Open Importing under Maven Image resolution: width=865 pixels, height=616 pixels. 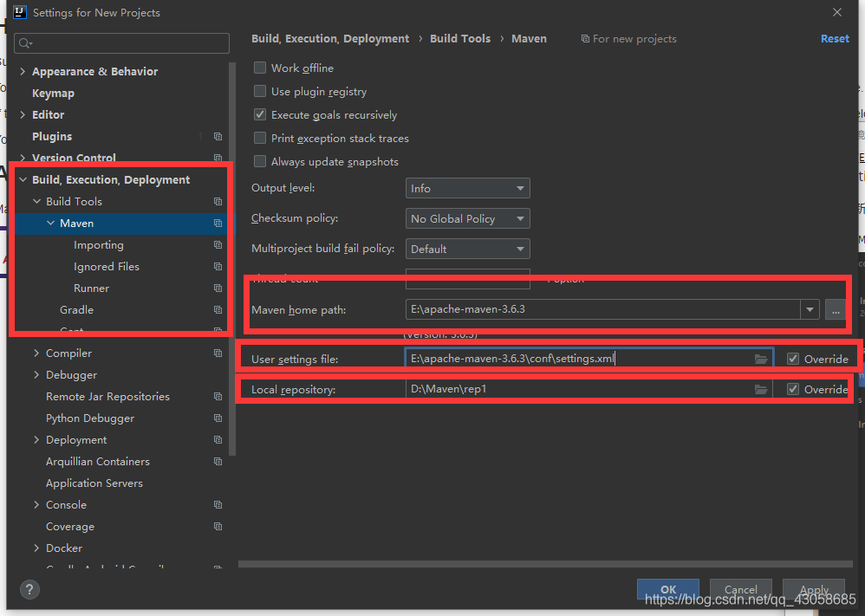click(x=99, y=245)
